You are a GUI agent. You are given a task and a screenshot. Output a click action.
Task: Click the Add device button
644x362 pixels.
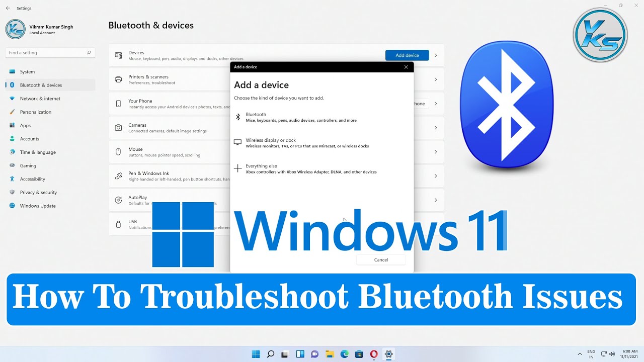tap(407, 55)
